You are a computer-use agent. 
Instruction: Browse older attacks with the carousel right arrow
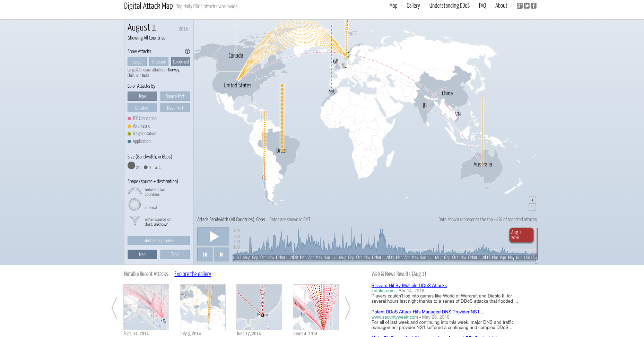(348, 308)
